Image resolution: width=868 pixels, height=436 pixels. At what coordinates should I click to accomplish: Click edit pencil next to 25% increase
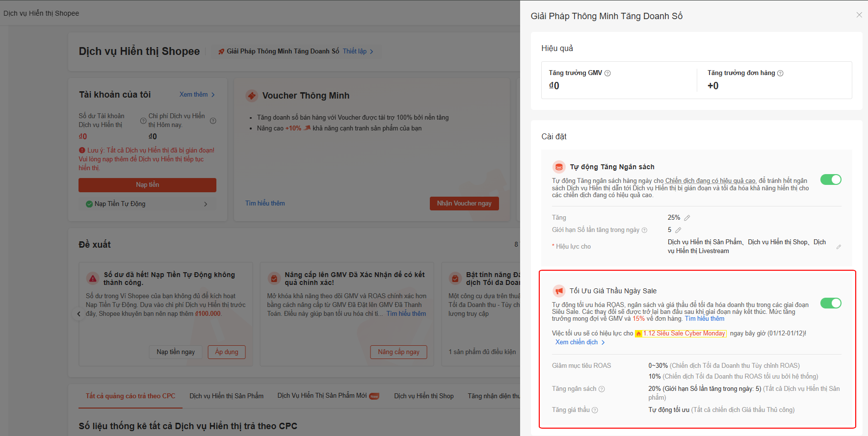tap(687, 218)
